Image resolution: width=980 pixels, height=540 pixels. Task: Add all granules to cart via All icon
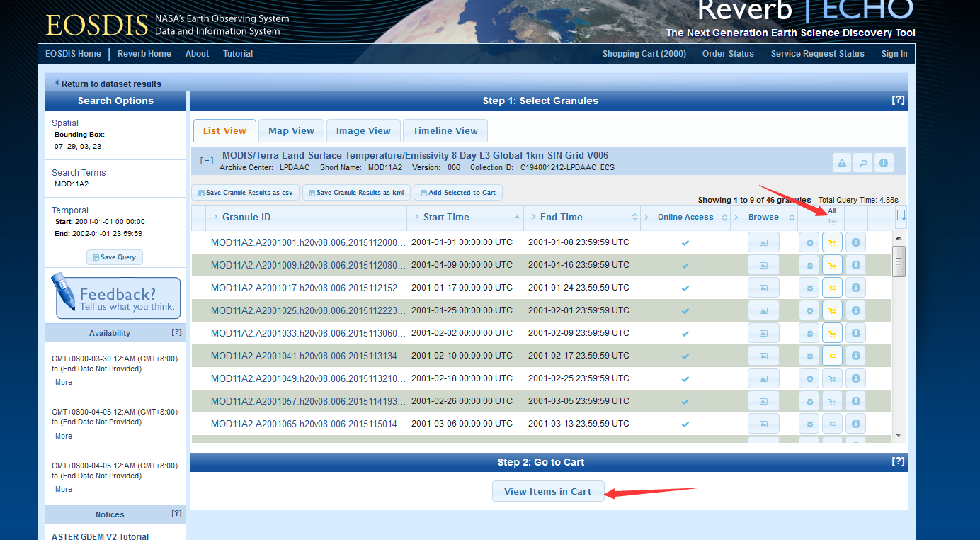tap(832, 221)
